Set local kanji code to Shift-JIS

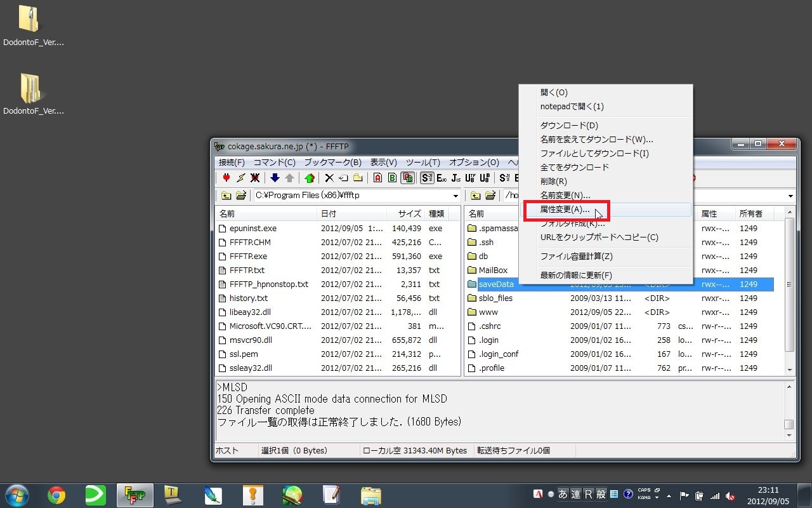(505, 178)
